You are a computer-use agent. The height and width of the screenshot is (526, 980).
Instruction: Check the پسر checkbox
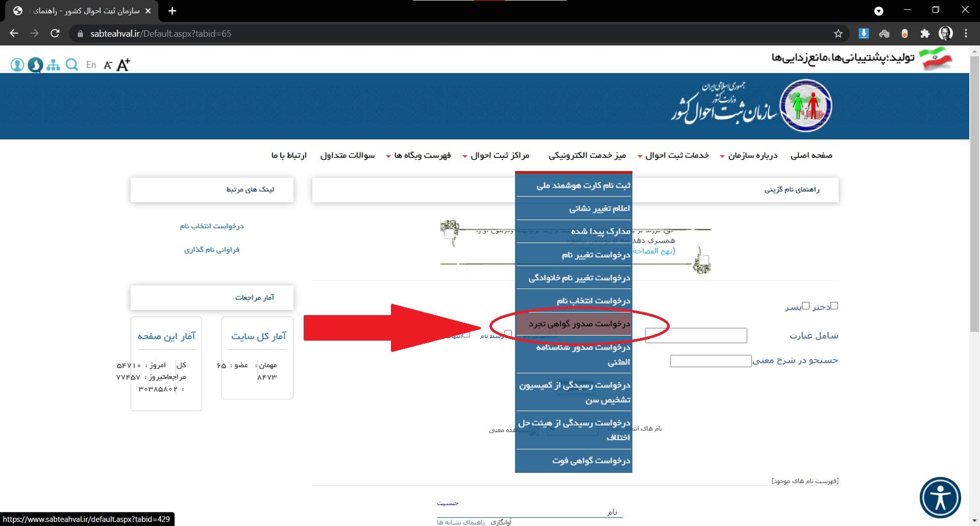click(x=805, y=306)
